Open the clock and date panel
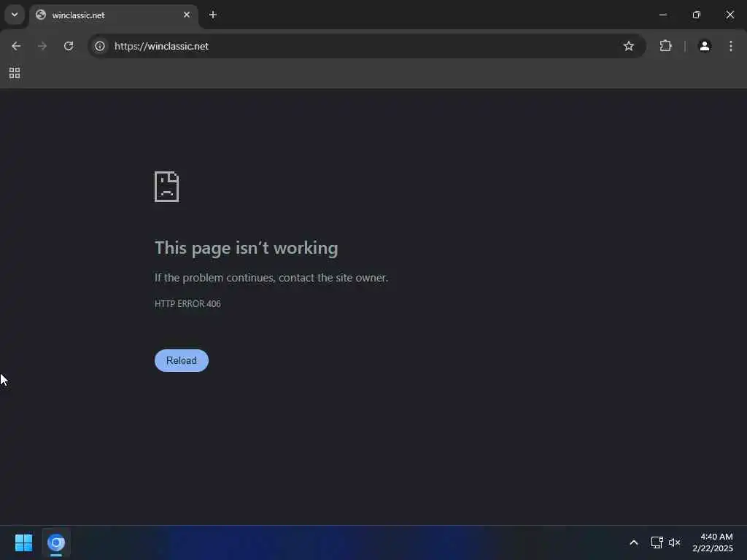 click(x=713, y=542)
